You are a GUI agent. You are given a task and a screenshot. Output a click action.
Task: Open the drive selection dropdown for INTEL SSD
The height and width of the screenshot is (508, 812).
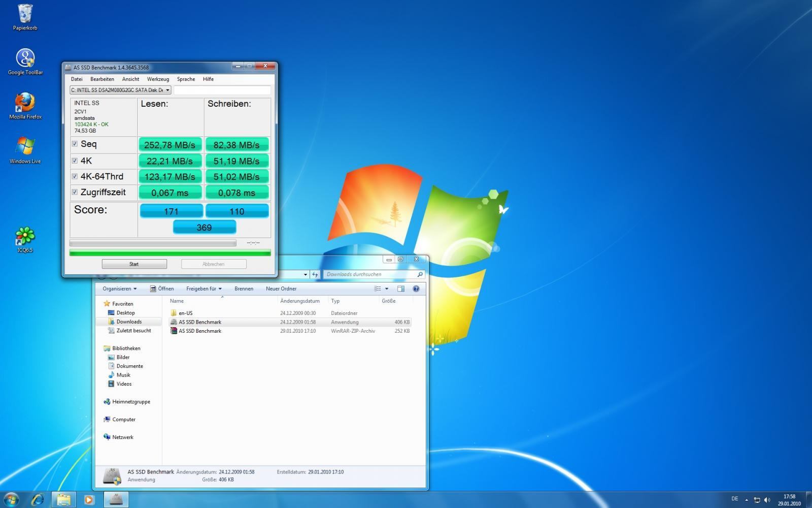pyautogui.click(x=120, y=90)
